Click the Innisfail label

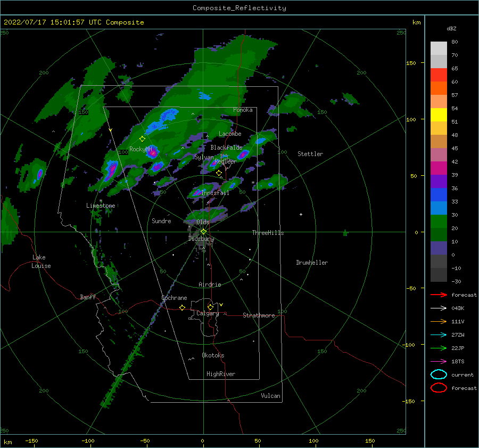(215, 193)
